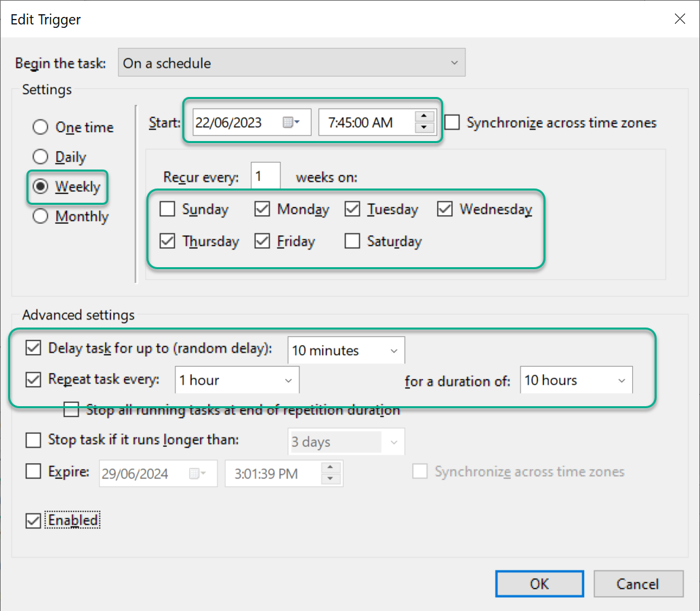Increment the start time using up arrow
Viewport: 700px width, 611px height.
click(424, 117)
